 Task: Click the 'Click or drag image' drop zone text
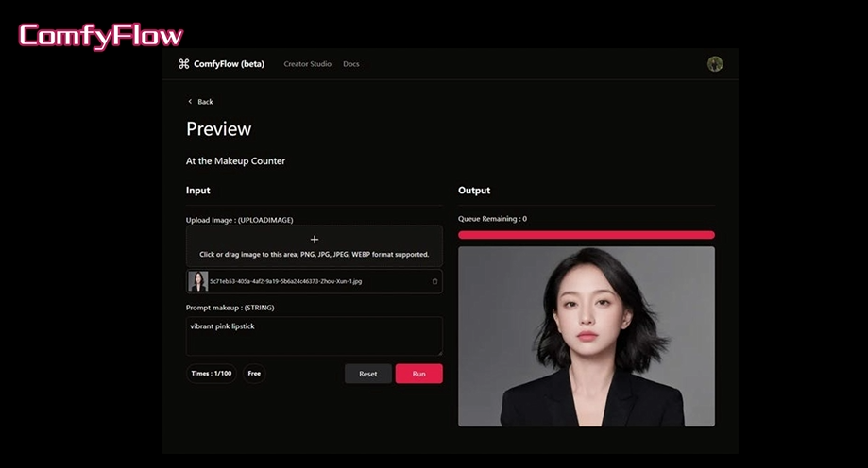pyautogui.click(x=315, y=255)
